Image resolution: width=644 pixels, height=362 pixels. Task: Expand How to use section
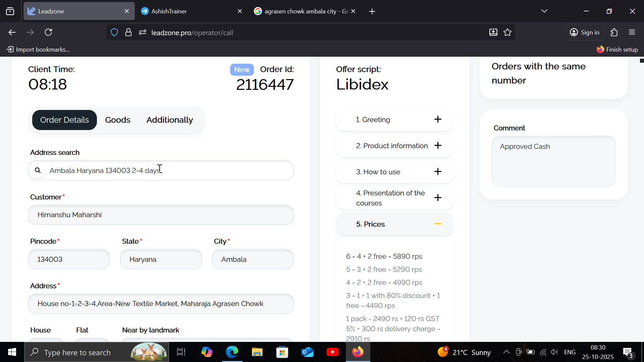[437, 172]
